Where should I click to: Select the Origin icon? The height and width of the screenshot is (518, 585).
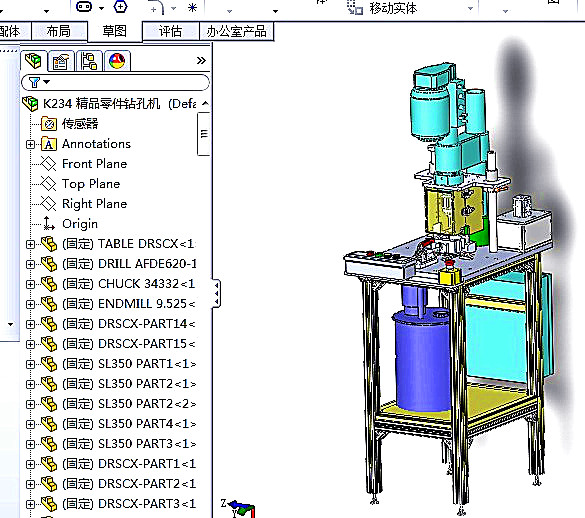click(x=49, y=224)
